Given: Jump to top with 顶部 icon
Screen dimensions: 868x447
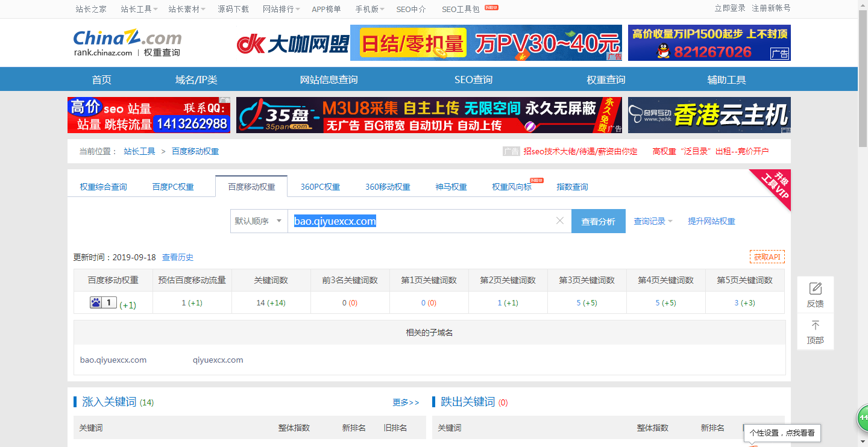Looking at the screenshot, I should coord(815,332).
